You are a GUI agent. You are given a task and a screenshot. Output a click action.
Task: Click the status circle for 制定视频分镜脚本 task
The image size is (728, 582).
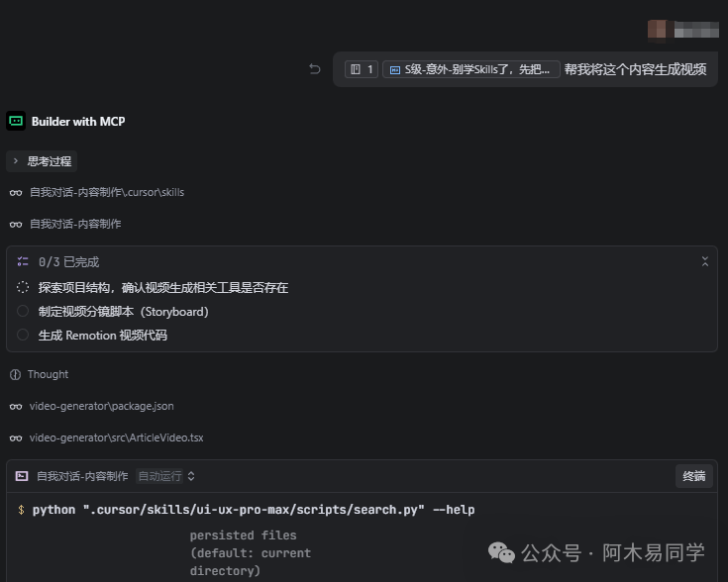pos(23,312)
